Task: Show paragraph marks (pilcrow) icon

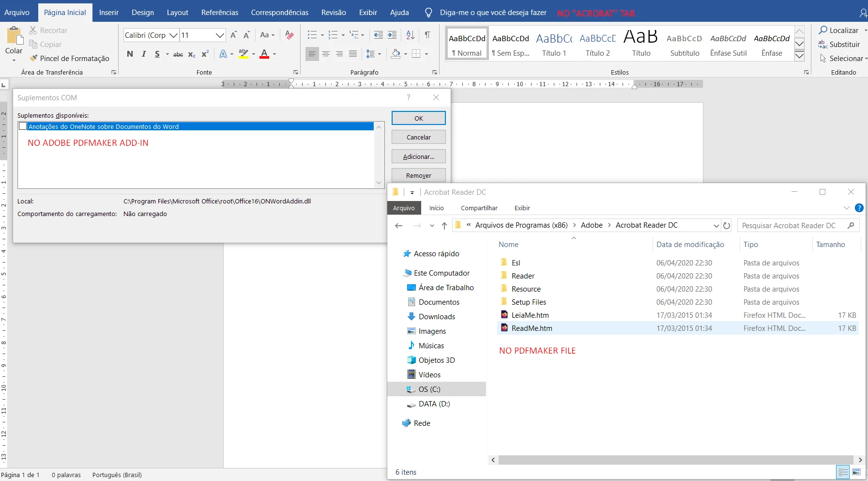Action: point(427,35)
